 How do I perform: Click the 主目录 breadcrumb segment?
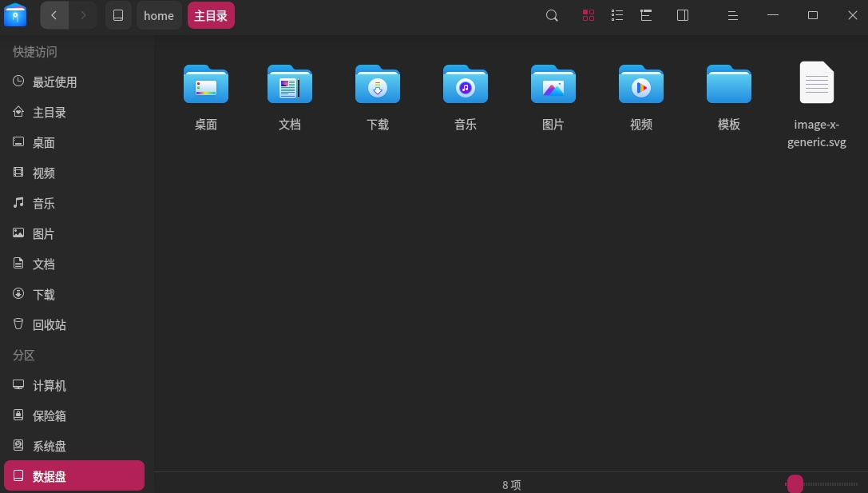211,15
